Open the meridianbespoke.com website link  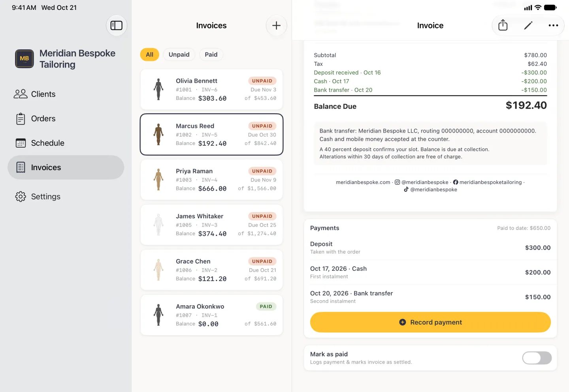pos(363,182)
